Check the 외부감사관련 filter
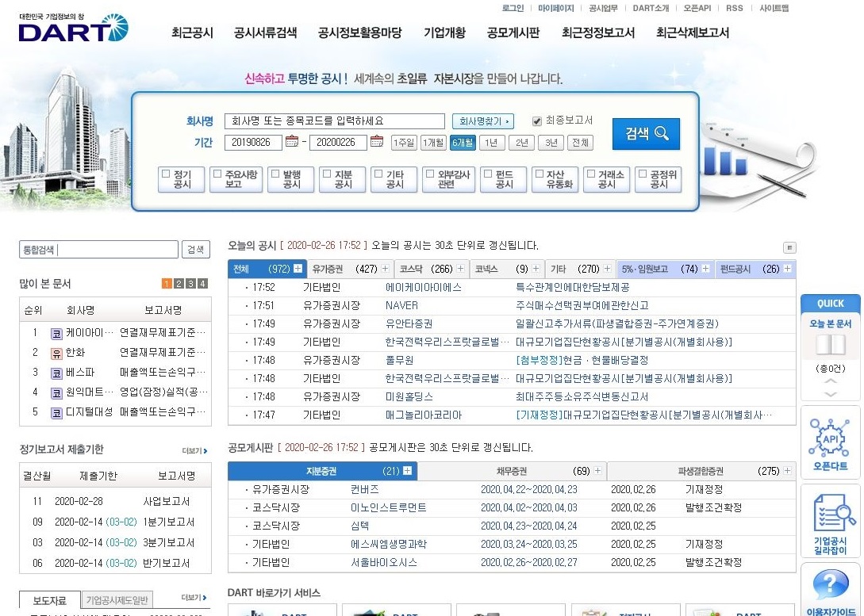Screen dimensions: 864x616 [x=430, y=174]
